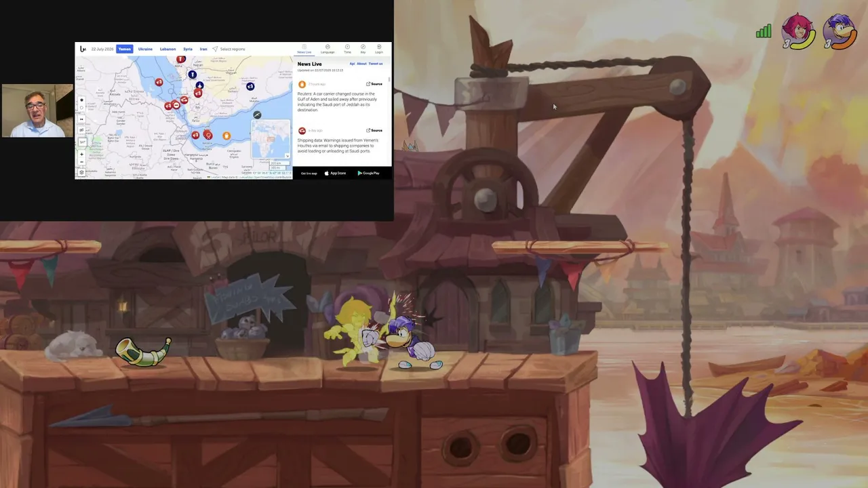The width and height of the screenshot is (868, 488).
Task: Click the red missile launcher map marker
Action: click(x=184, y=100)
